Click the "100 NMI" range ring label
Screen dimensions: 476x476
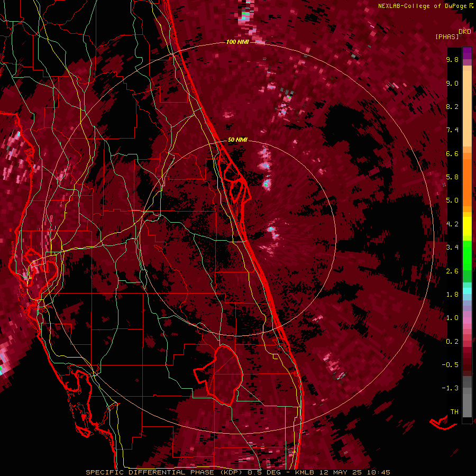click(237, 42)
